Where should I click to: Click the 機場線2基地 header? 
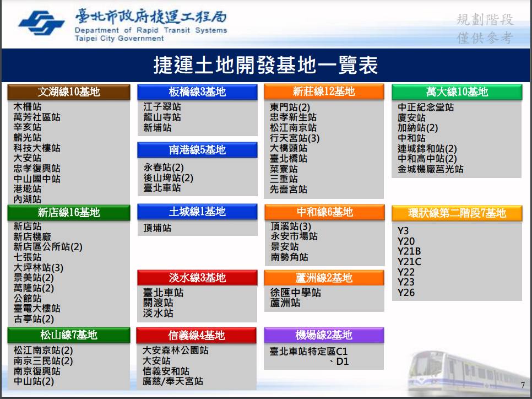324,335
